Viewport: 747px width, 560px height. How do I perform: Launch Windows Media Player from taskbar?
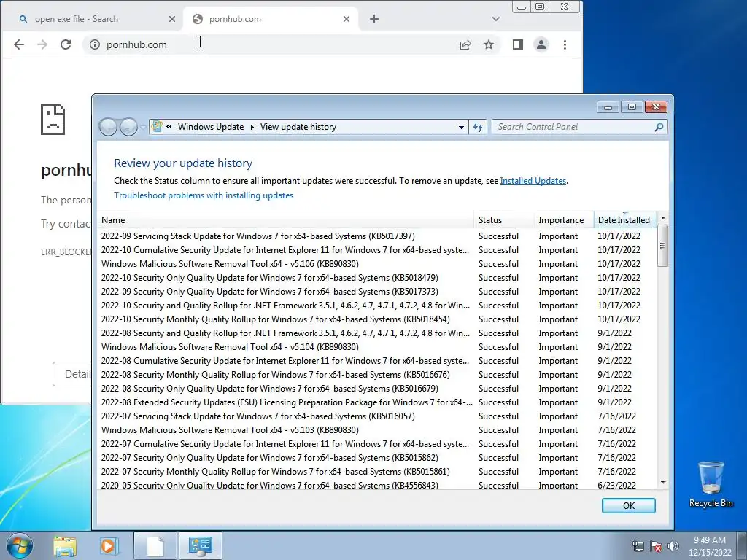point(109,545)
